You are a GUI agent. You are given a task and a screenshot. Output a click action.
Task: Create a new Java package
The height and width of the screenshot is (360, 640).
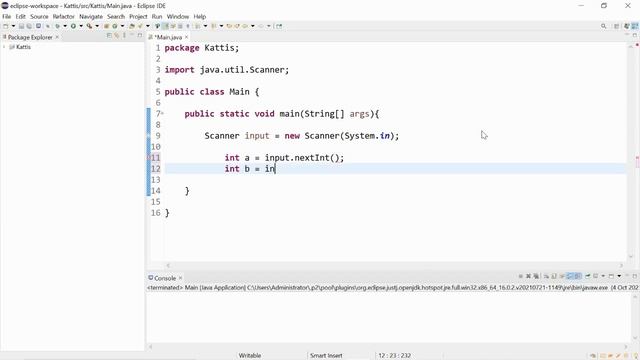[106, 26]
